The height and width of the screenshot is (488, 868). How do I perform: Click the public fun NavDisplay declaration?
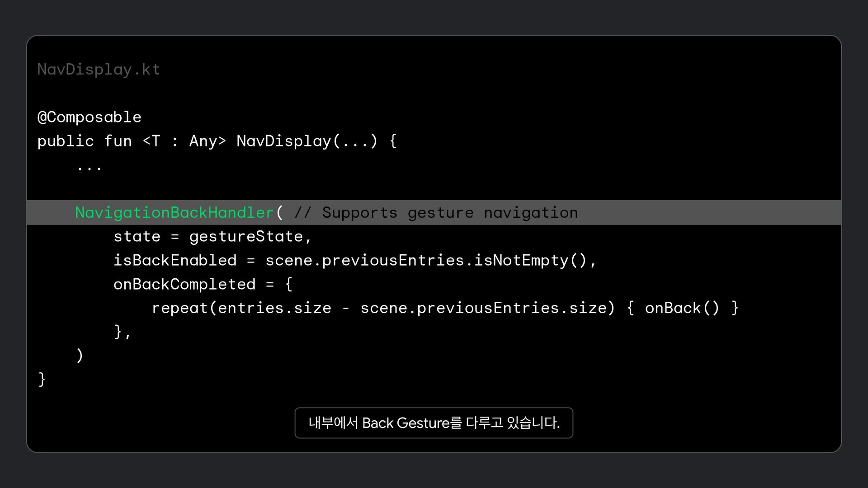[x=217, y=141]
